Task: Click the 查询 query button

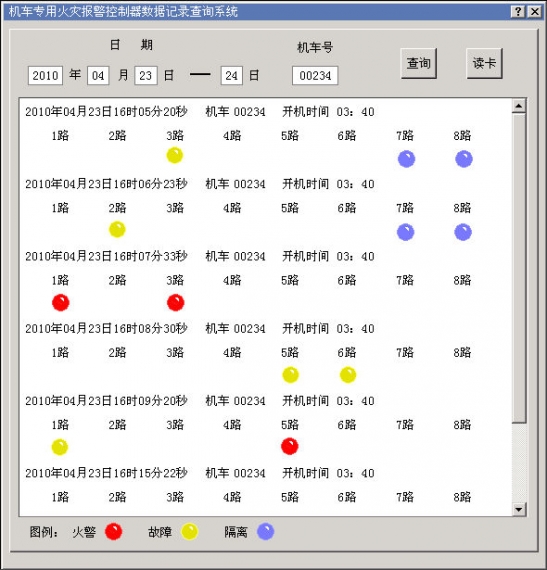Action: 419,63
